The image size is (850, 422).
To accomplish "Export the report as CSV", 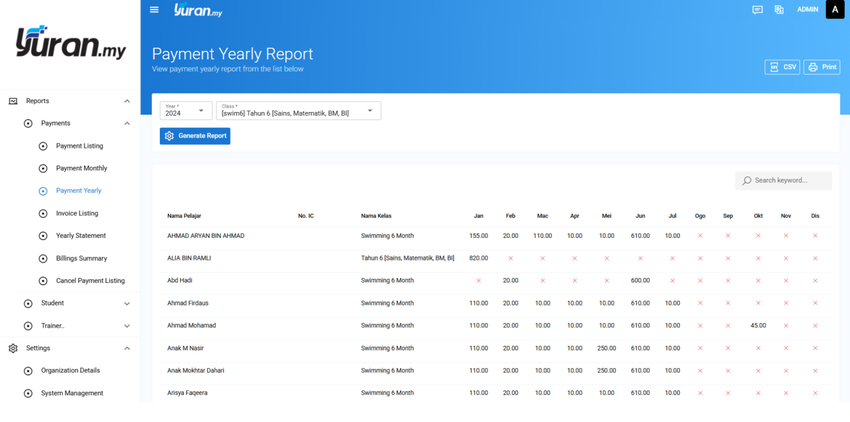I will click(782, 67).
